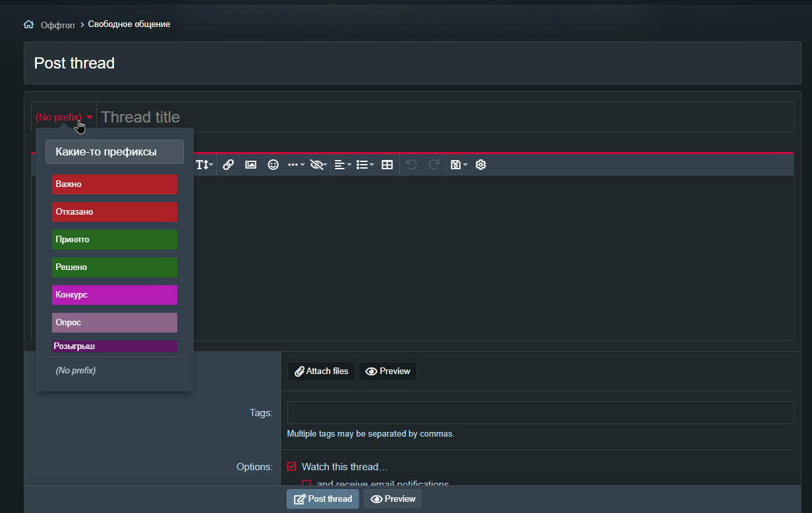The height and width of the screenshot is (513, 812).
Task: Toggle Watch this thread checkbox
Action: pos(292,467)
